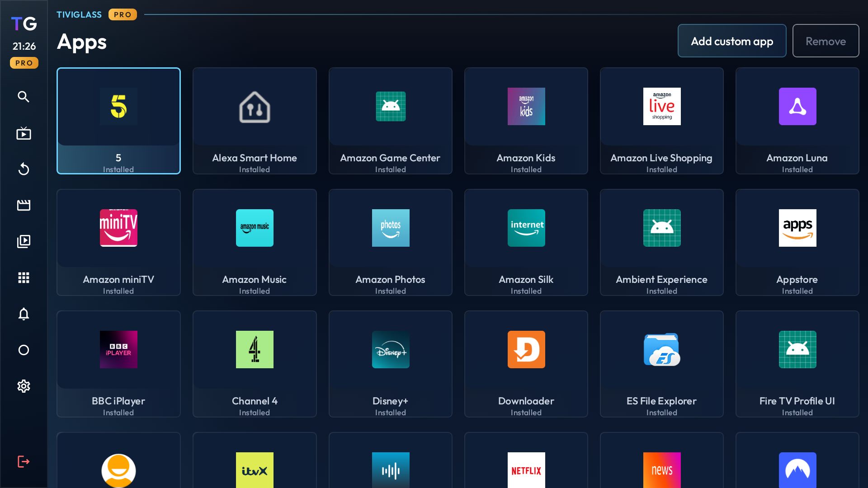
Task: Open the Alexa Smart Home icon
Action: [255, 107]
